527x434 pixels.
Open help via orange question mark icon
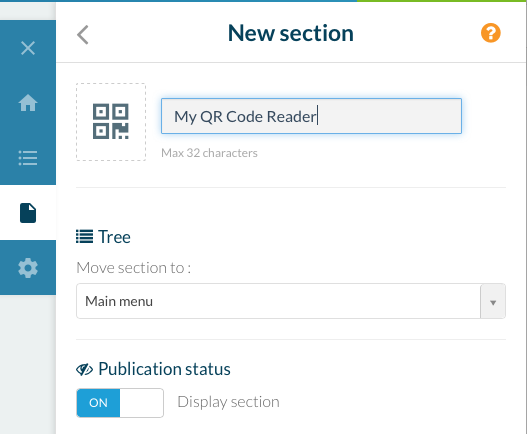pos(490,33)
